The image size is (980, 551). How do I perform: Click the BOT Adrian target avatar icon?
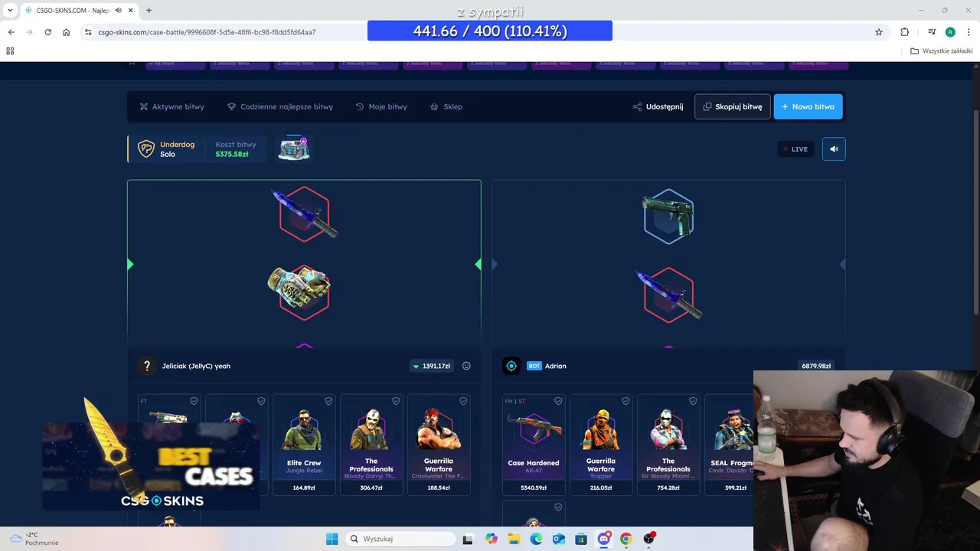click(x=511, y=366)
